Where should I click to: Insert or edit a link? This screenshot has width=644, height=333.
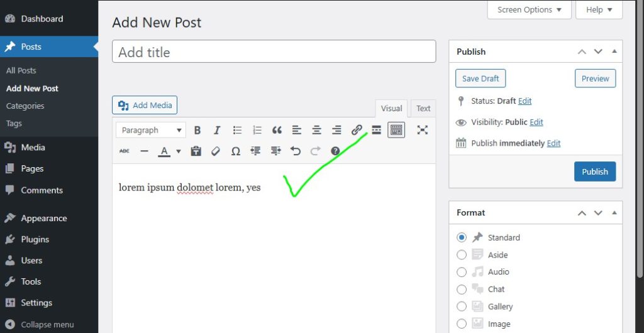(x=357, y=131)
